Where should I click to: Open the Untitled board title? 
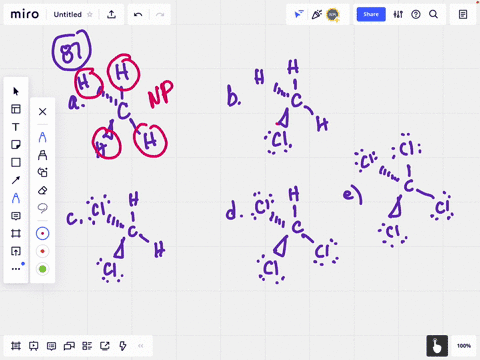[x=67, y=15]
